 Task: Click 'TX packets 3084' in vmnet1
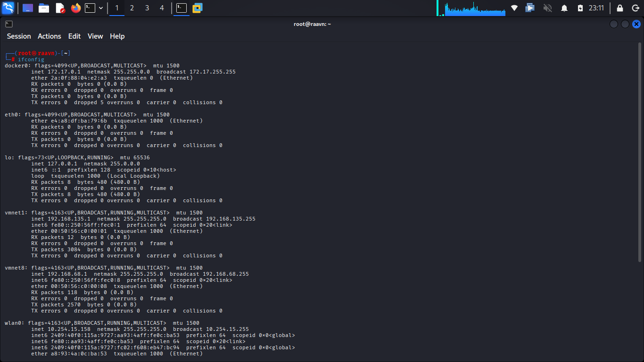pos(56,249)
